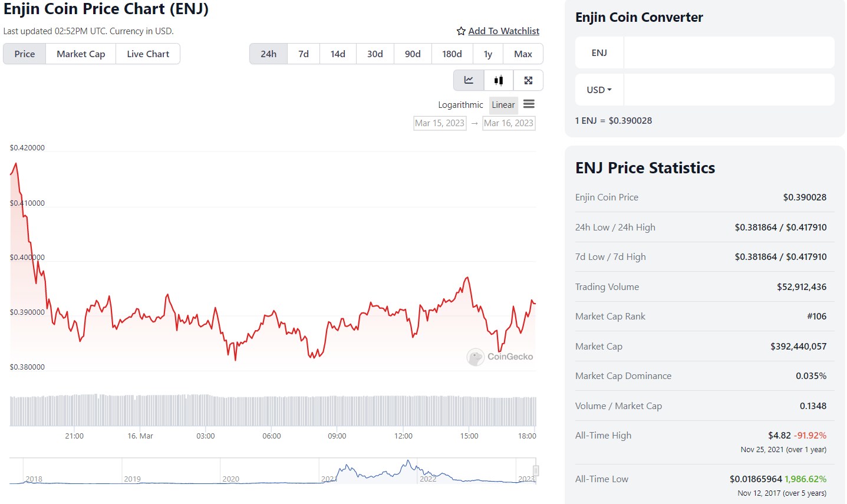The height and width of the screenshot is (504, 847).
Task: Click the Enjin Coin Price value $0.390028
Action: (805, 197)
